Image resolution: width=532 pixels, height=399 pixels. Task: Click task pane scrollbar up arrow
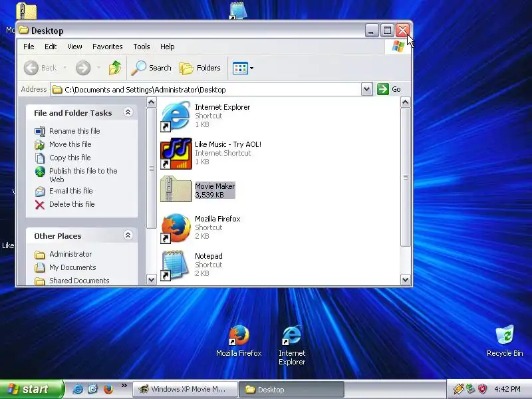152,102
